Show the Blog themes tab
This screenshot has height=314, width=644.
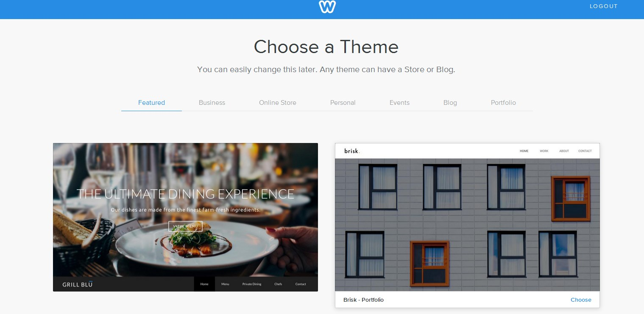(450, 103)
